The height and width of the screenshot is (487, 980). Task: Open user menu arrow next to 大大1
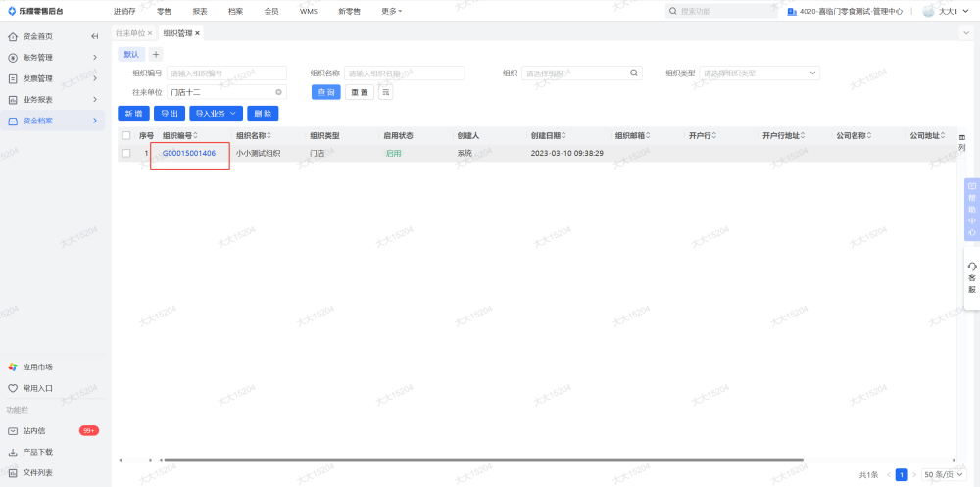click(966, 11)
